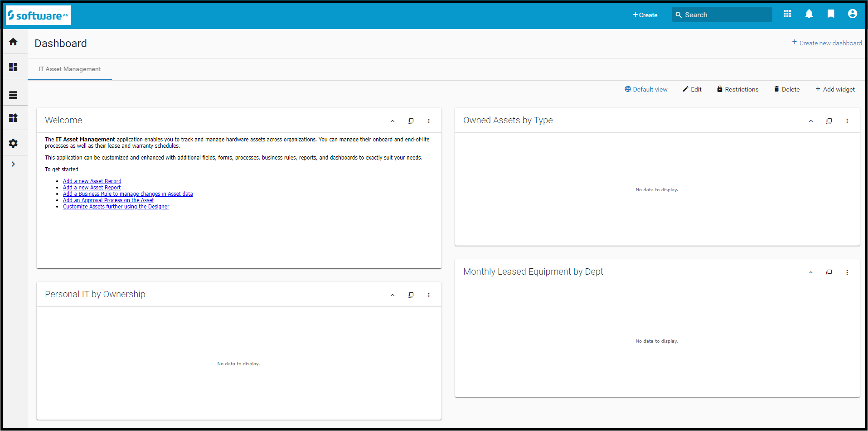Click the Owned Assets by Type title
868x431 pixels.
click(x=508, y=120)
